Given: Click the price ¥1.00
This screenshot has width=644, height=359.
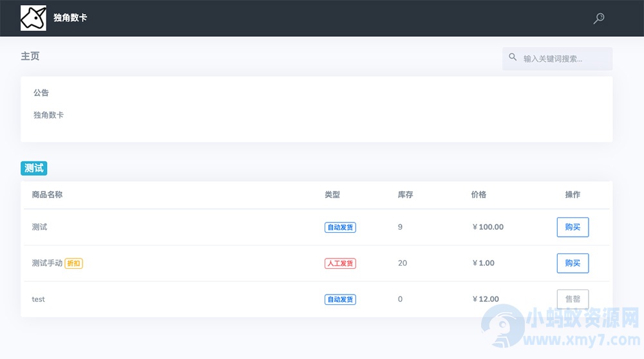Looking at the screenshot, I should pos(484,263).
